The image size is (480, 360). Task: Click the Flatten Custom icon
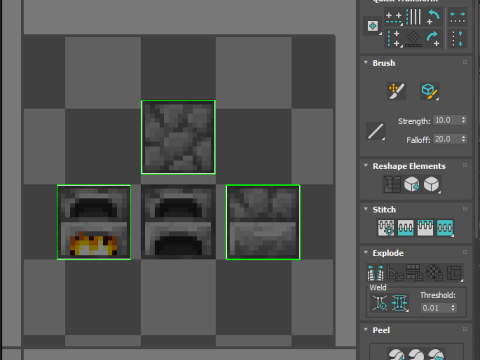(x=454, y=273)
